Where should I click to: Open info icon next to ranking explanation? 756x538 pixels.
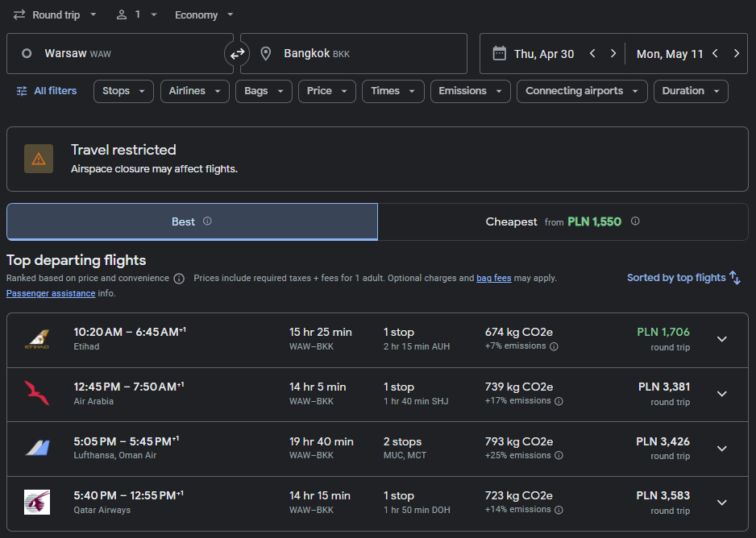coord(179,279)
